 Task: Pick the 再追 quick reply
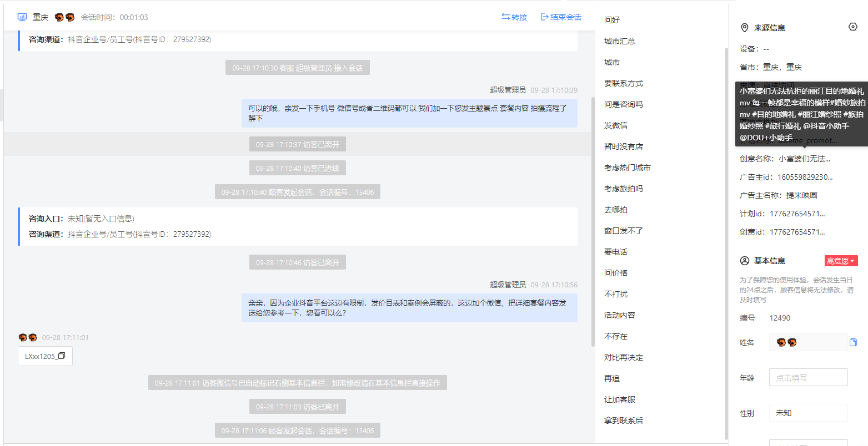(612, 378)
